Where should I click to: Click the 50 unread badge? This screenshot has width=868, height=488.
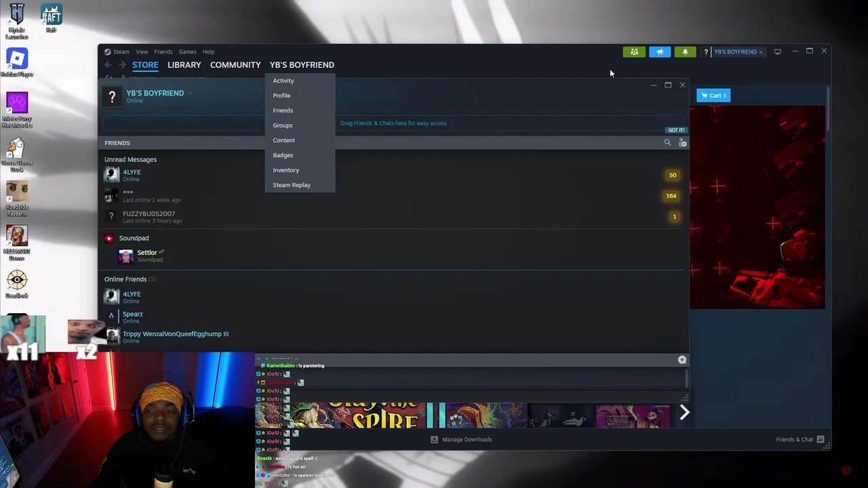(673, 175)
